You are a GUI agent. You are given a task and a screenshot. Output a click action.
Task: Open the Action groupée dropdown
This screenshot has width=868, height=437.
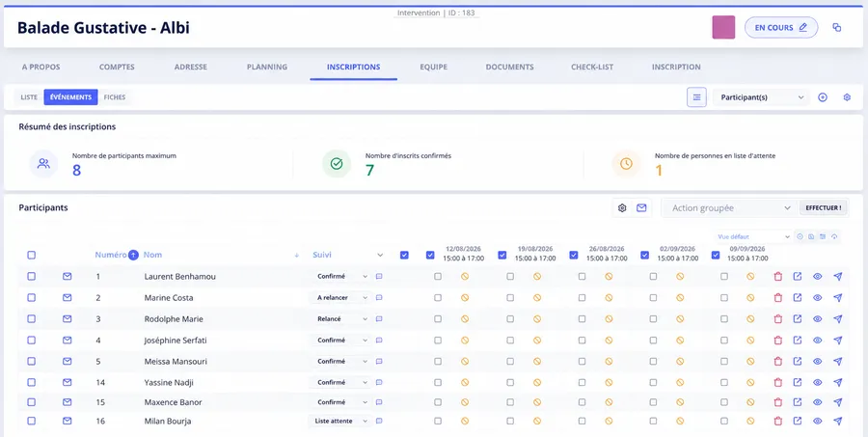coord(729,208)
